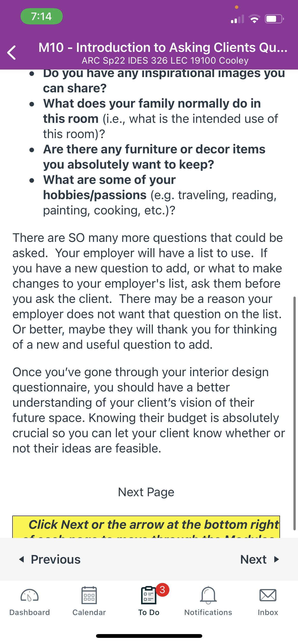Viewport: 298px width, 644px height.
Task: Tap the battery indicator in status bar
Action: tap(275, 19)
